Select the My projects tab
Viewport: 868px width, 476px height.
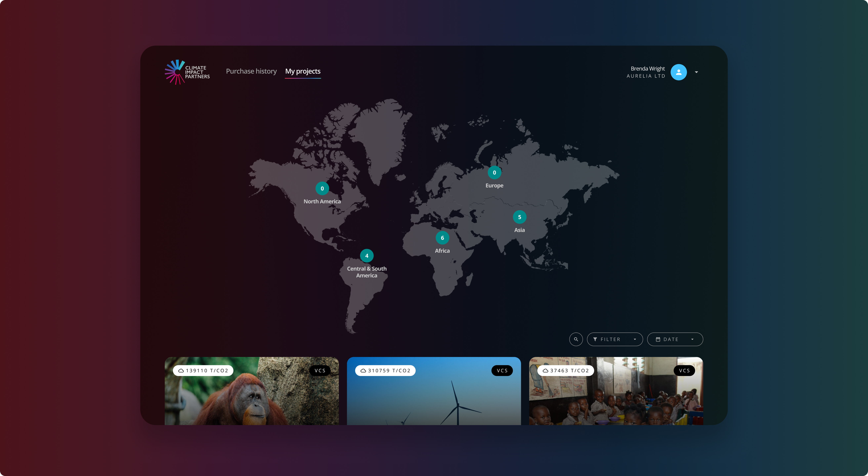click(303, 71)
